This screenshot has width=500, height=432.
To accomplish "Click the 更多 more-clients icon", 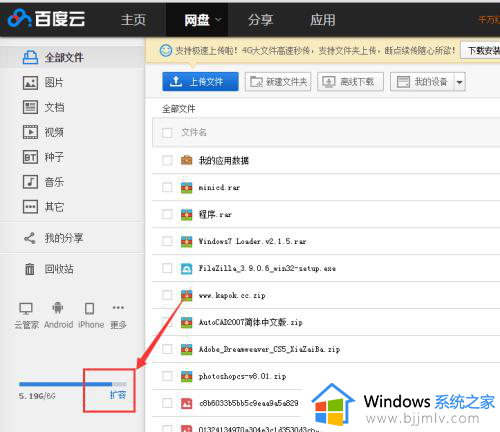I will click(118, 307).
